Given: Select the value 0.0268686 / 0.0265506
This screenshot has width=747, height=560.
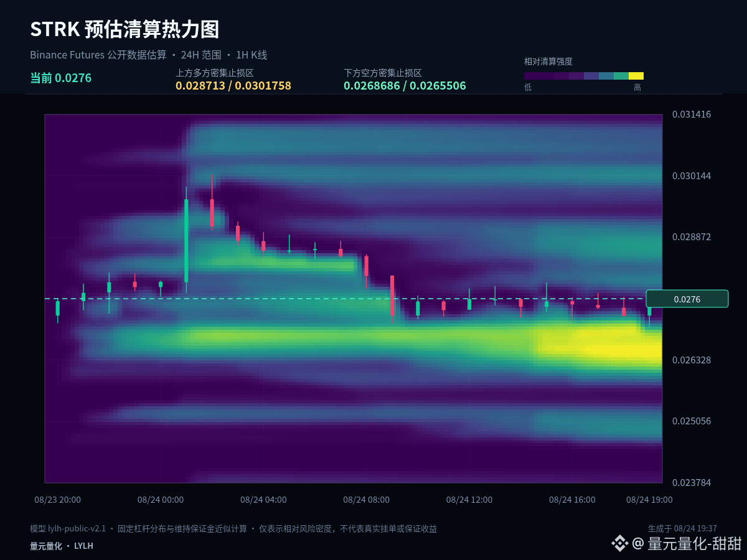Looking at the screenshot, I should coord(405,86).
